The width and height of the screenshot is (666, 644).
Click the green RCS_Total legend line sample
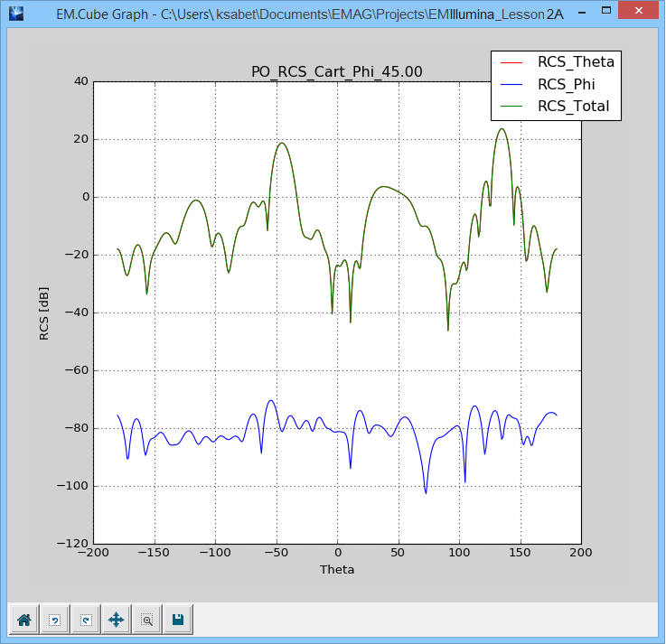tap(511, 107)
